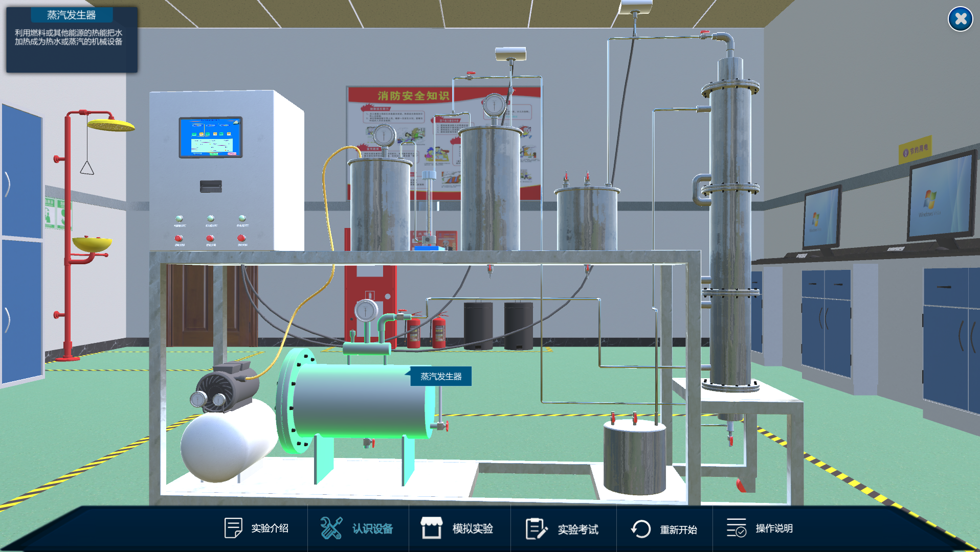Click the 实验考试 exam sheet icon
This screenshot has width=980, height=552.
(536, 528)
